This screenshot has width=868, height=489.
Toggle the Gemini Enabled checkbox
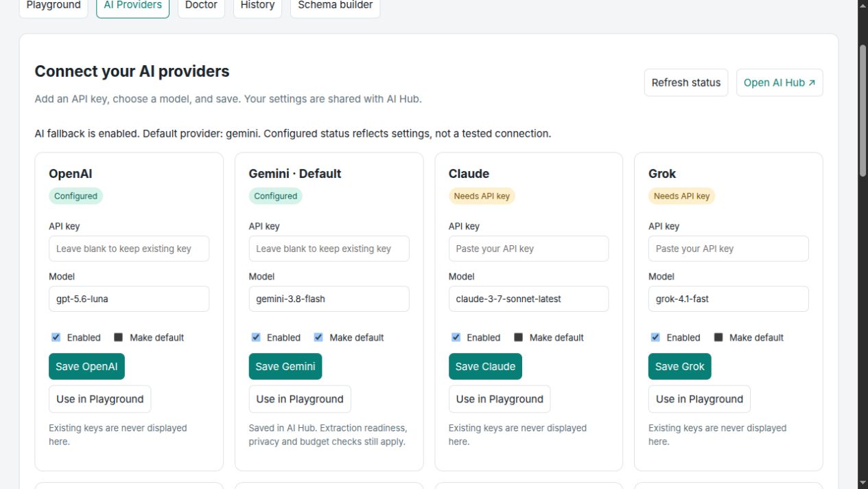(x=256, y=337)
